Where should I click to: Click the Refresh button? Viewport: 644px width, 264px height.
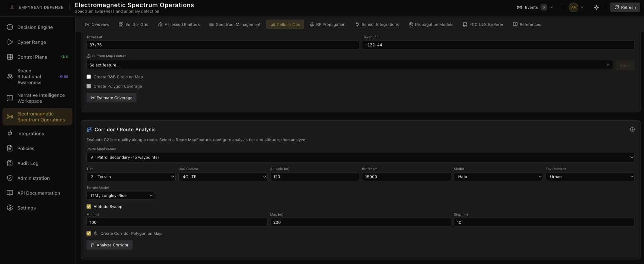click(625, 7)
